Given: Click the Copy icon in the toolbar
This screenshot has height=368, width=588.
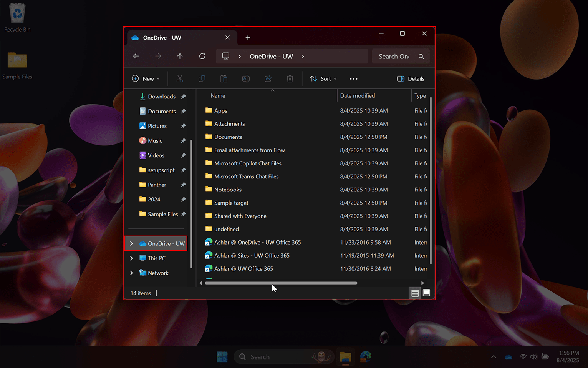Looking at the screenshot, I should 202,78.
